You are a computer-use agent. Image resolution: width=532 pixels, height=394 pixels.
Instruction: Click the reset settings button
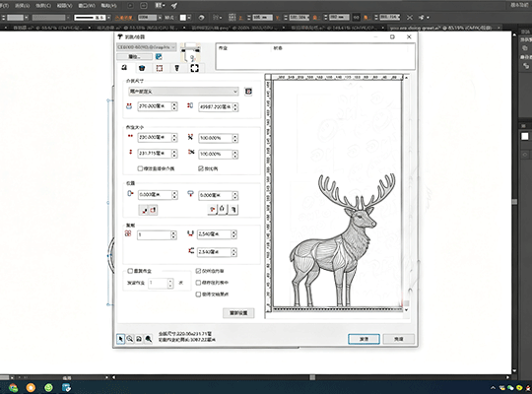(238, 313)
